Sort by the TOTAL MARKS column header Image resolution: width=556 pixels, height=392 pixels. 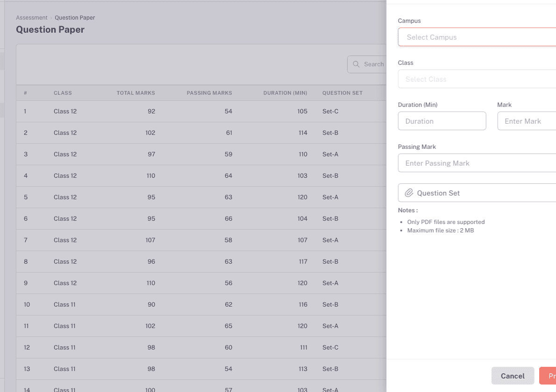click(x=136, y=93)
